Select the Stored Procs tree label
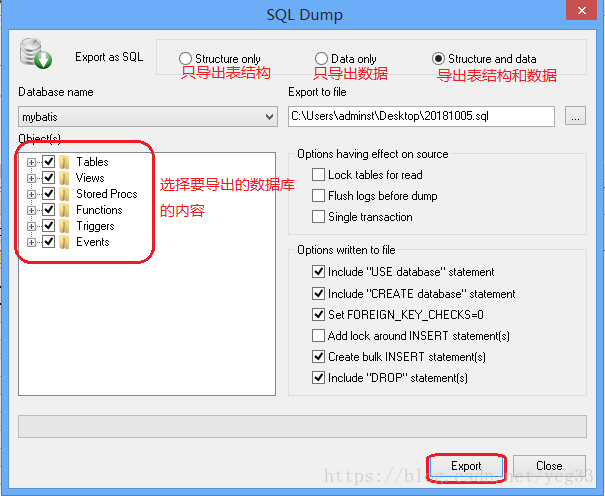605x496 pixels. pyautogui.click(x=106, y=194)
